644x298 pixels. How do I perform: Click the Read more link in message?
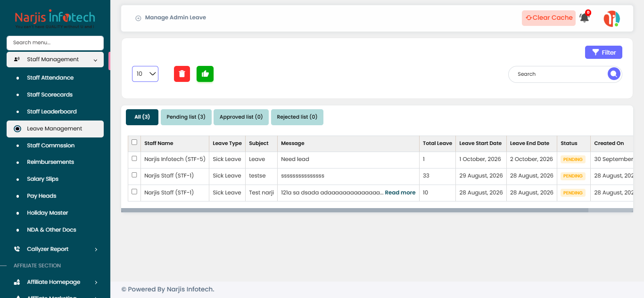coord(400,193)
